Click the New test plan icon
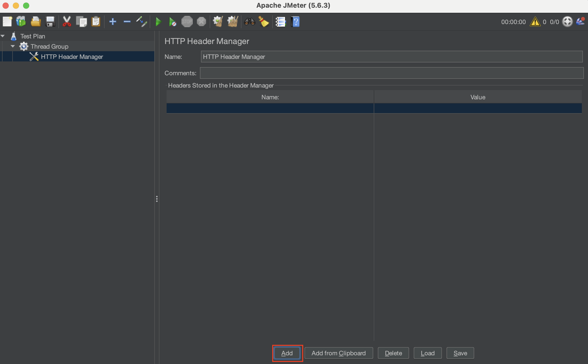588x364 pixels. coord(7,22)
